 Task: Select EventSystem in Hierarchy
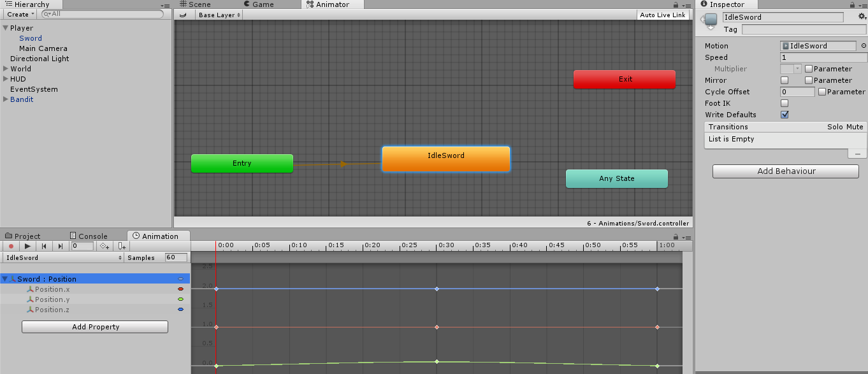34,89
